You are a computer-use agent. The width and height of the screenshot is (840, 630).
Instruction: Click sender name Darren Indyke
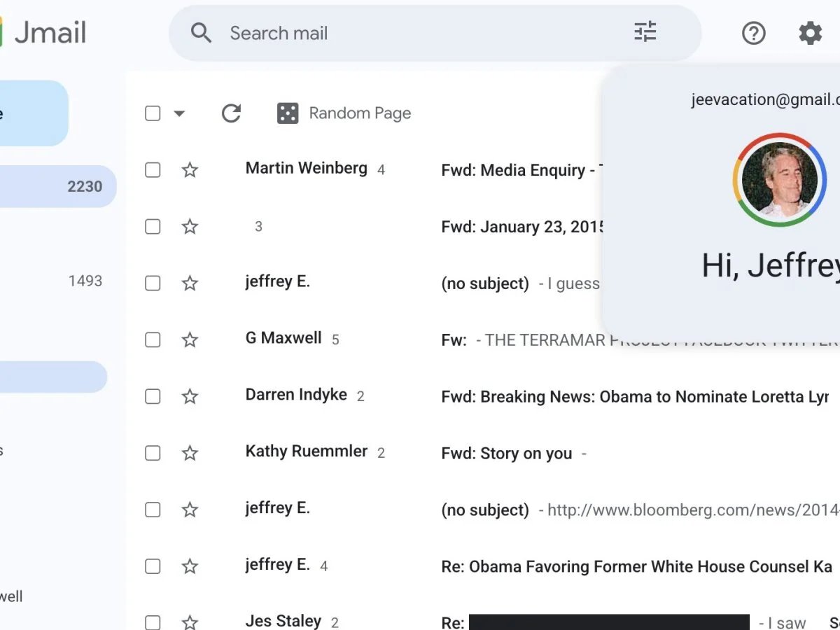pos(296,394)
